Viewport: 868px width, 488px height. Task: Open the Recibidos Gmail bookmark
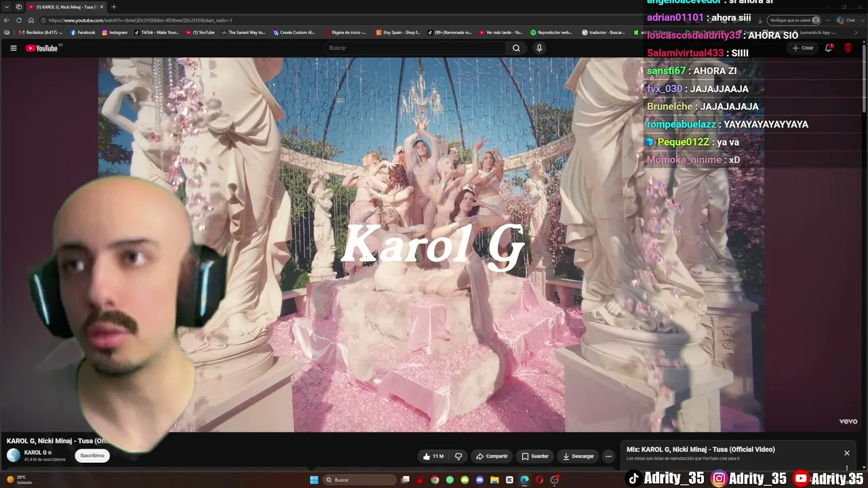[x=41, y=33]
